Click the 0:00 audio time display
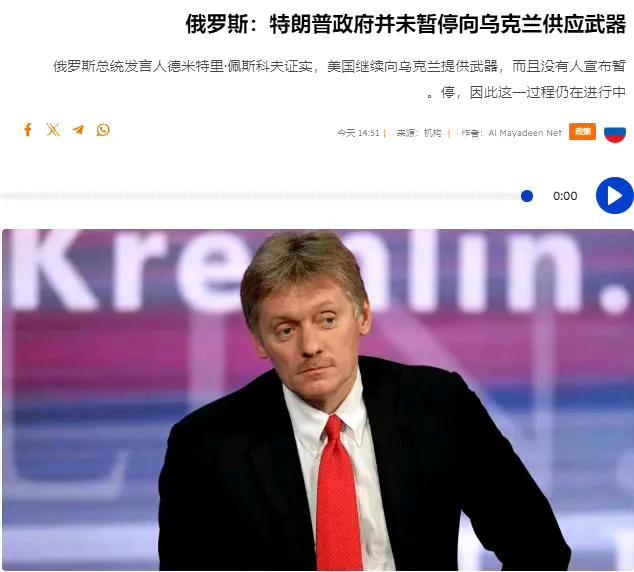 (565, 196)
